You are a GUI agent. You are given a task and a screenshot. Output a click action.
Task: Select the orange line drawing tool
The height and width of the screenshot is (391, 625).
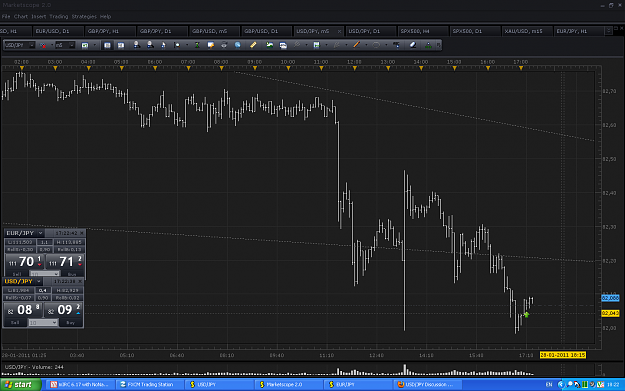point(356,45)
